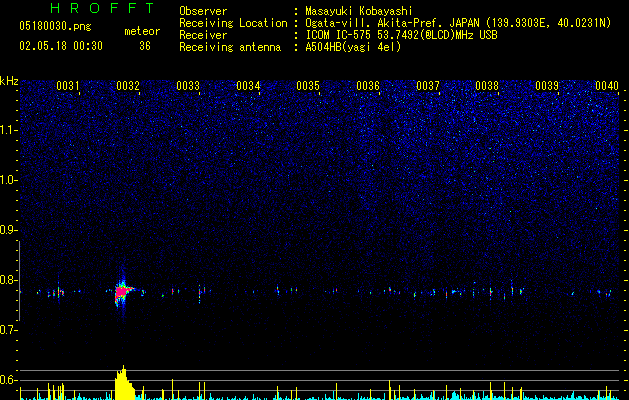This screenshot has width=629, height=400.
Task: Click the 0037 time marker
Action: click(x=428, y=86)
